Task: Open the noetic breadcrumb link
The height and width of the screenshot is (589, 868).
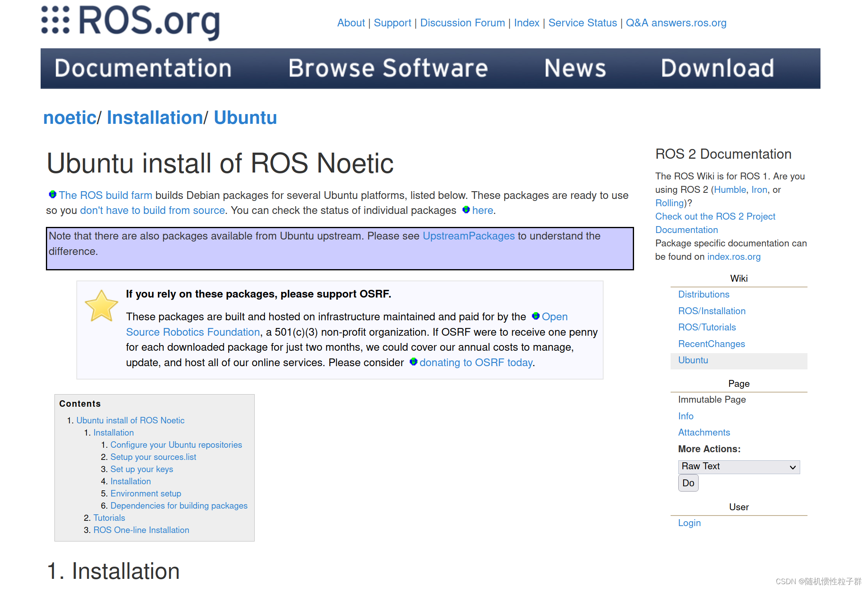Action: [70, 118]
